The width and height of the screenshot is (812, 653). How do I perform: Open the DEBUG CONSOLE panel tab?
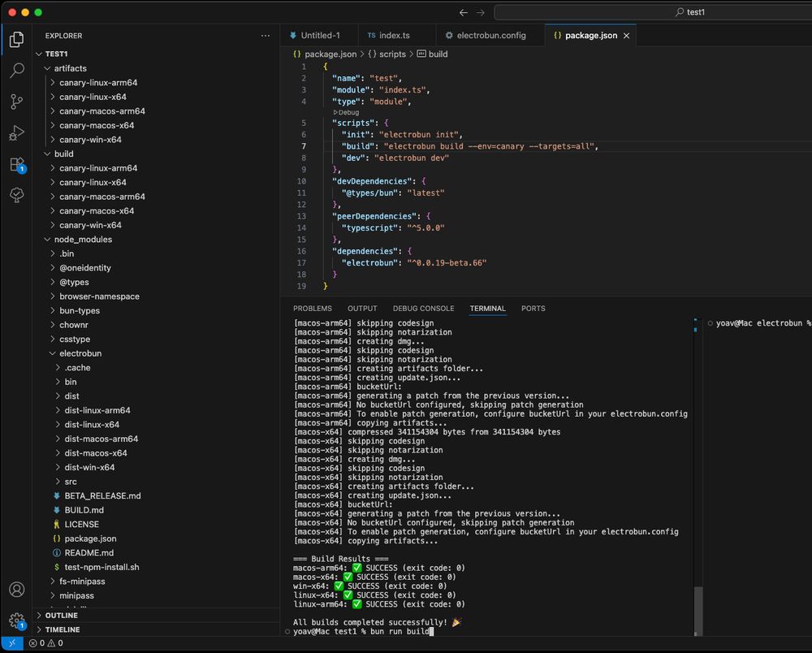click(423, 309)
